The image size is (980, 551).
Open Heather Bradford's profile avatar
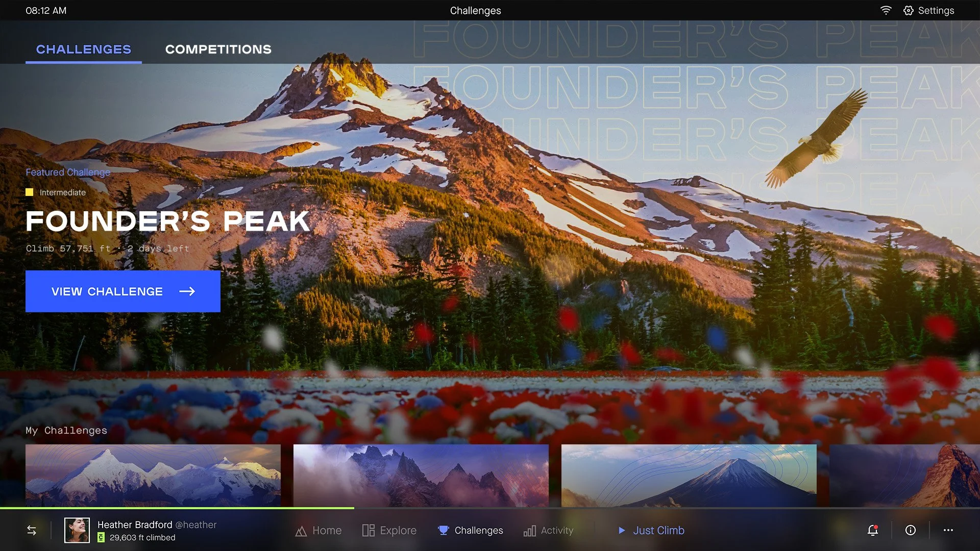(77, 531)
